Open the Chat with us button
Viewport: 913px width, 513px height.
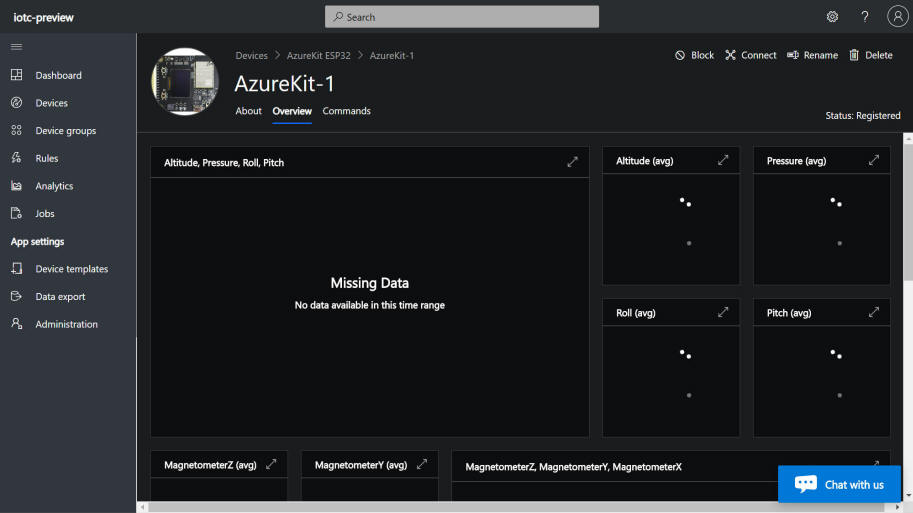tap(839, 484)
